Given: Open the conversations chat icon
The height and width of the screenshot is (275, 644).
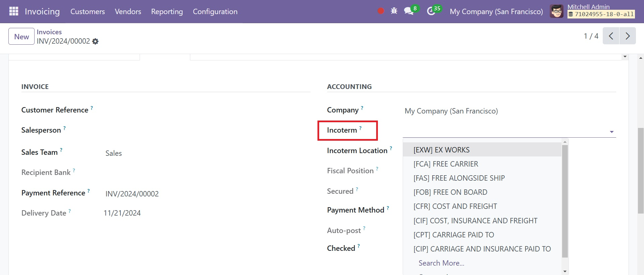Looking at the screenshot, I should (x=409, y=11).
